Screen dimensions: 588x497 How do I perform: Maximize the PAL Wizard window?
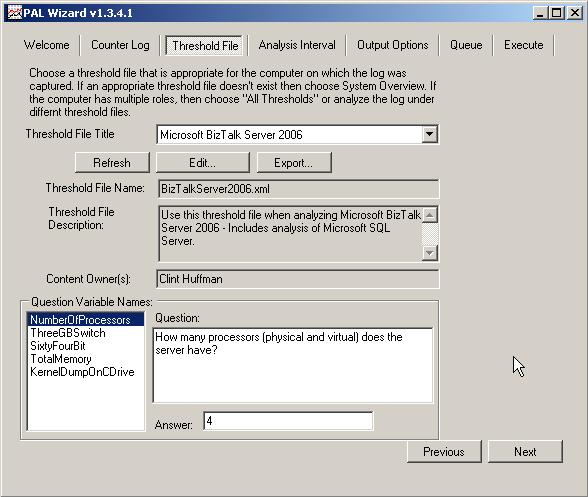point(556,14)
